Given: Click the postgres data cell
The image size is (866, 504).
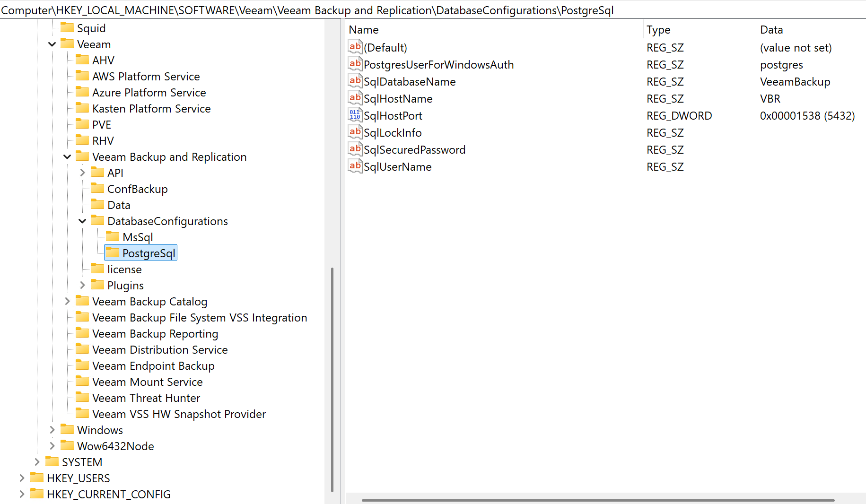Looking at the screenshot, I should [x=781, y=64].
